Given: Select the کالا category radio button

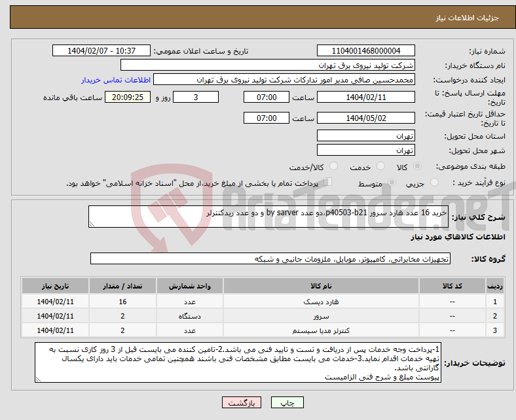Looking at the screenshot, I should click(417, 166).
